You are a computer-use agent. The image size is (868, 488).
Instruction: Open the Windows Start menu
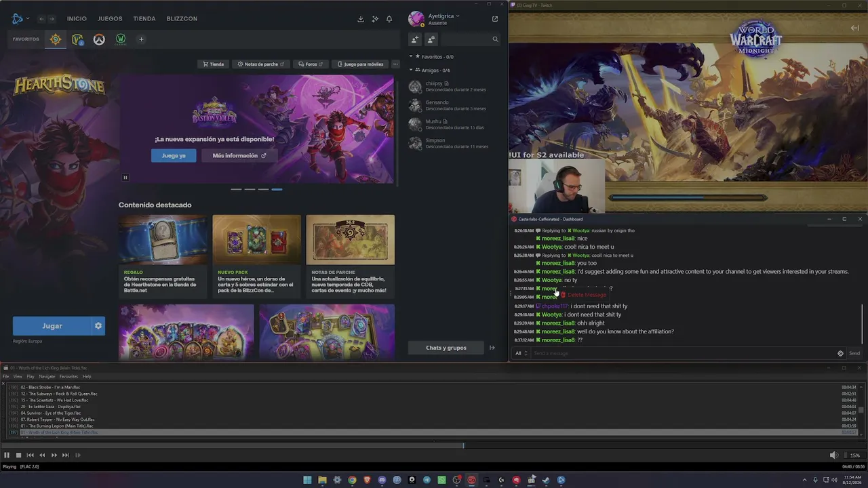(x=307, y=480)
